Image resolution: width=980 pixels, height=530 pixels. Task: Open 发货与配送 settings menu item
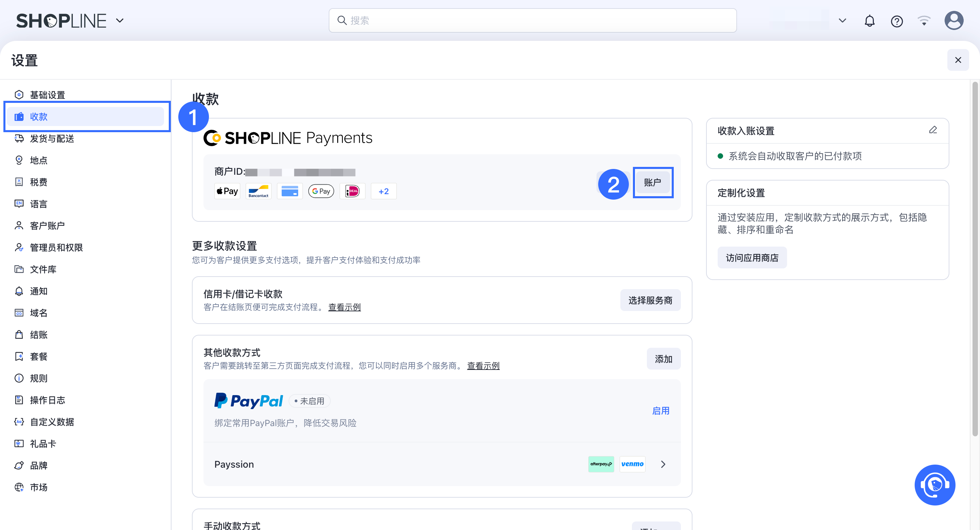tap(52, 139)
